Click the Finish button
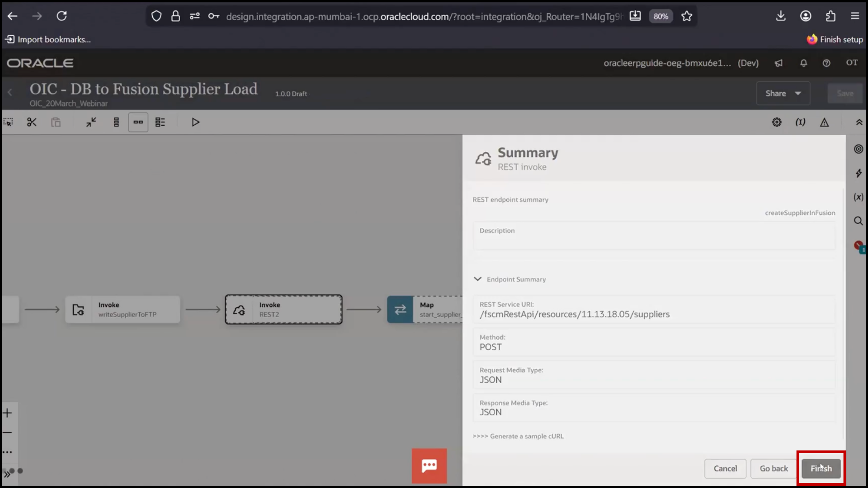 821,469
